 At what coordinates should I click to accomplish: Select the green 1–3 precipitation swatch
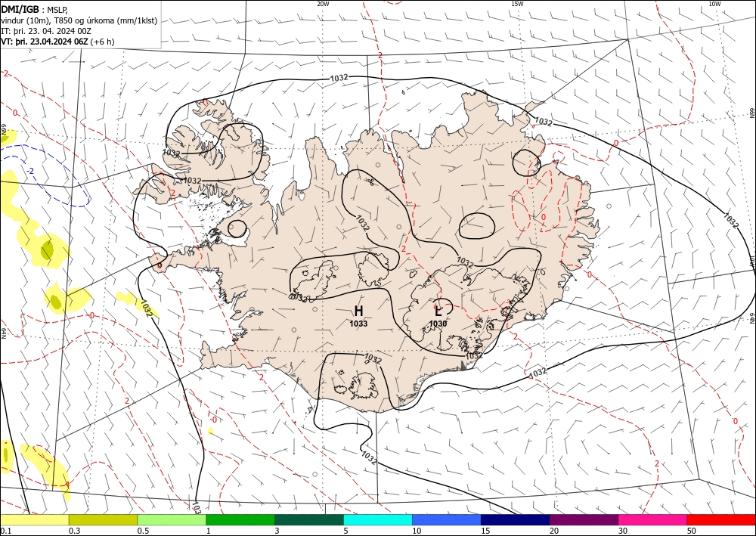240,519
